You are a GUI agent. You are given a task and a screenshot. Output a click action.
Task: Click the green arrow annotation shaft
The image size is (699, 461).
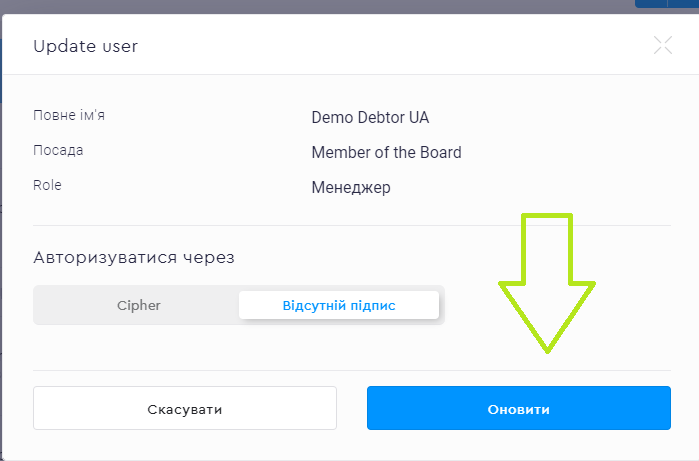tap(547, 245)
